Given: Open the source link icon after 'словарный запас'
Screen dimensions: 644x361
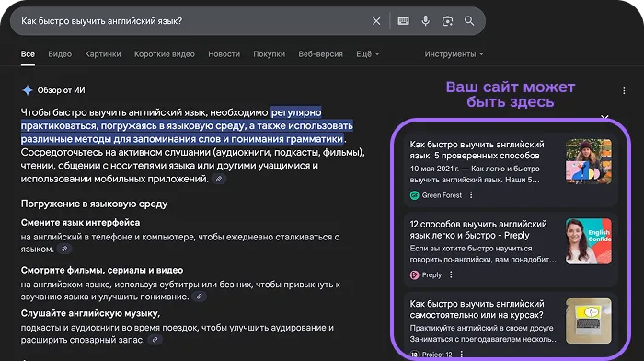Looking at the screenshot, I should [155, 340].
